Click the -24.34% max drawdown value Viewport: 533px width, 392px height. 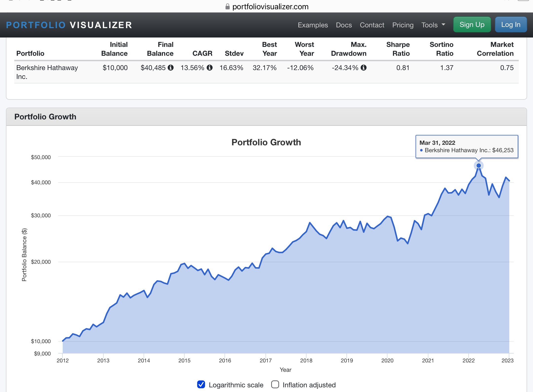coord(345,68)
